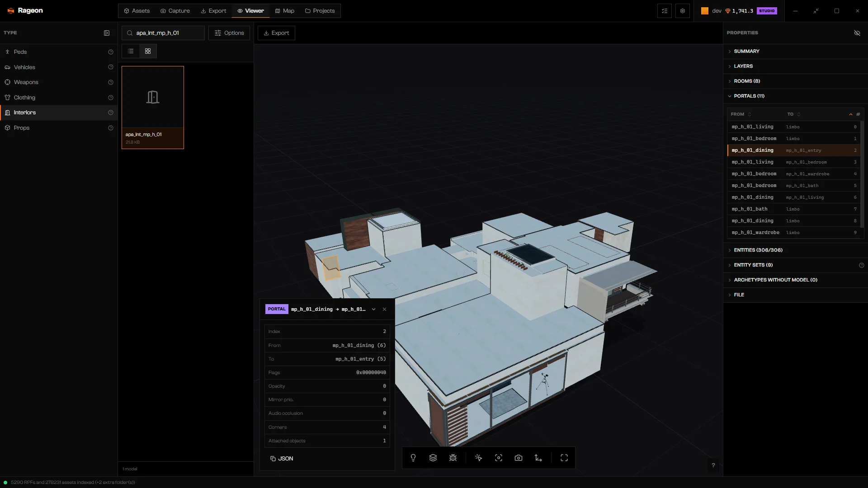Hide the properties panel via eye icon
Image resolution: width=868 pixels, height=488 pixels.
[857, 33]
